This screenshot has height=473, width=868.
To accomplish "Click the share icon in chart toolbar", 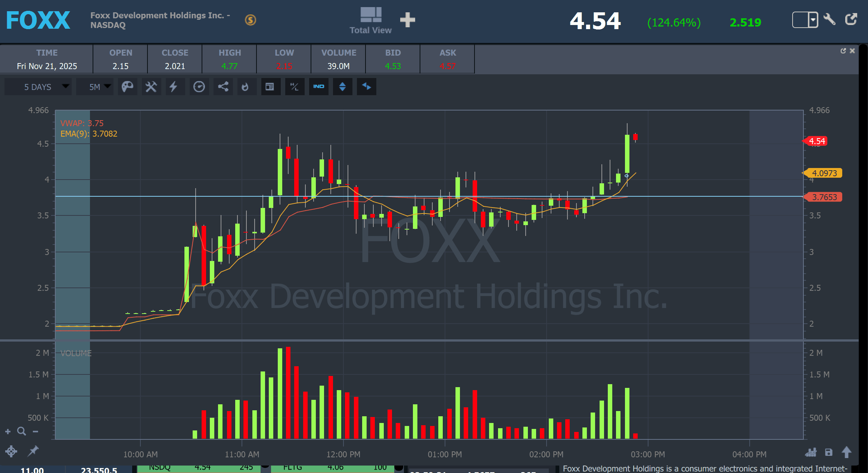I will point(223,87).
